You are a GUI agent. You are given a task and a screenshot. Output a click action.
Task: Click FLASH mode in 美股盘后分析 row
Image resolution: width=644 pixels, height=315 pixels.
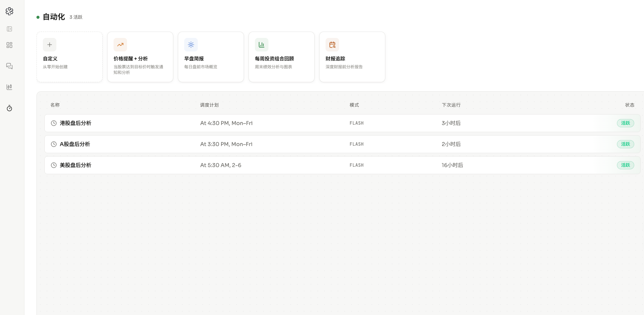tap(357, 165)
